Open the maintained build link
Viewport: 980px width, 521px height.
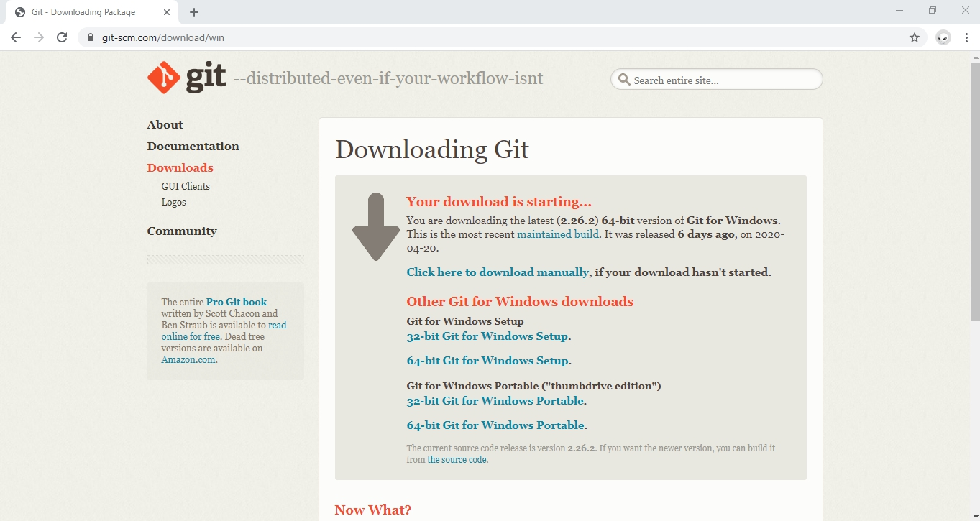click(x=557, y=234)
